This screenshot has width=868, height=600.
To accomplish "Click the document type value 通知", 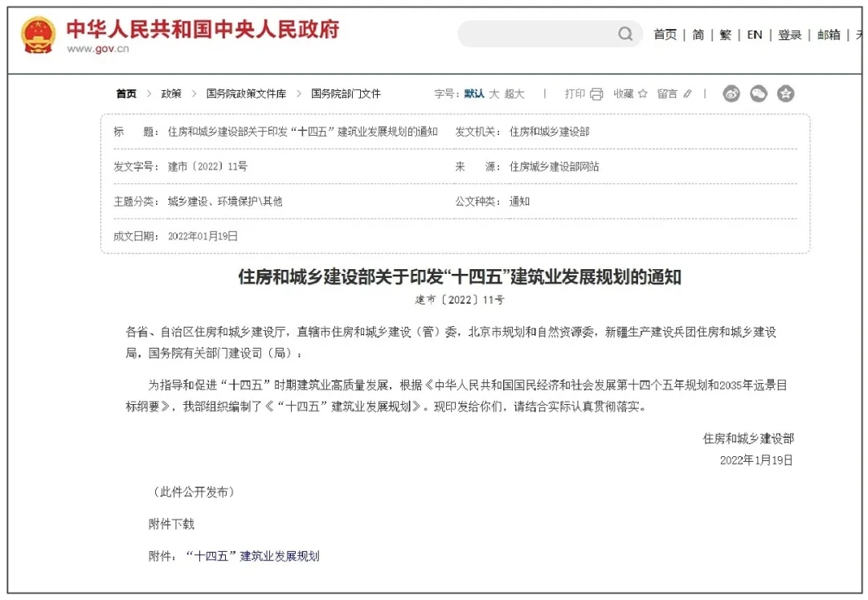I will (519, 202).
